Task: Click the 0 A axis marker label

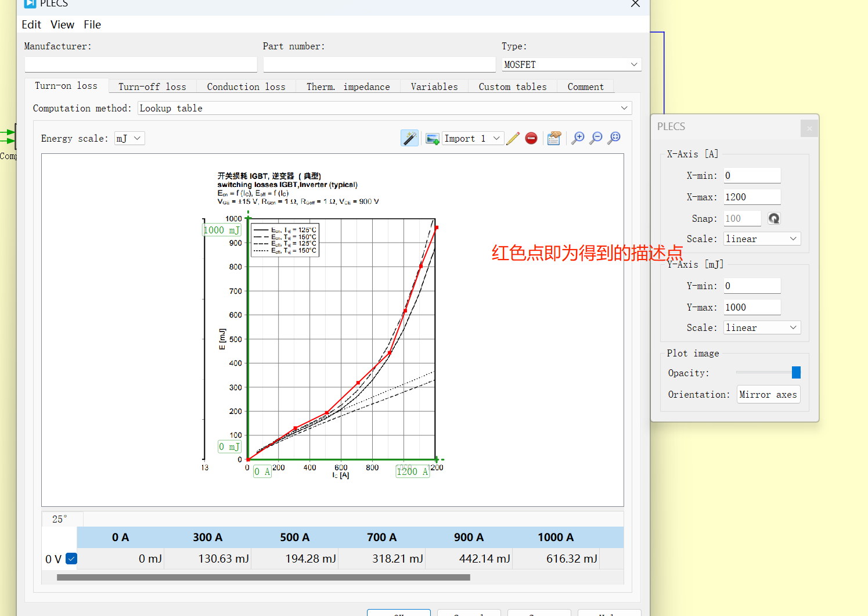Action: 262,471
